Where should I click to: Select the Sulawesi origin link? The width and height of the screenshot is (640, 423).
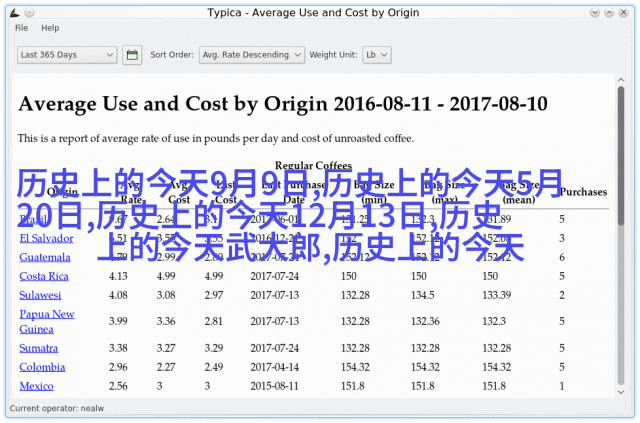coord(41,295)
